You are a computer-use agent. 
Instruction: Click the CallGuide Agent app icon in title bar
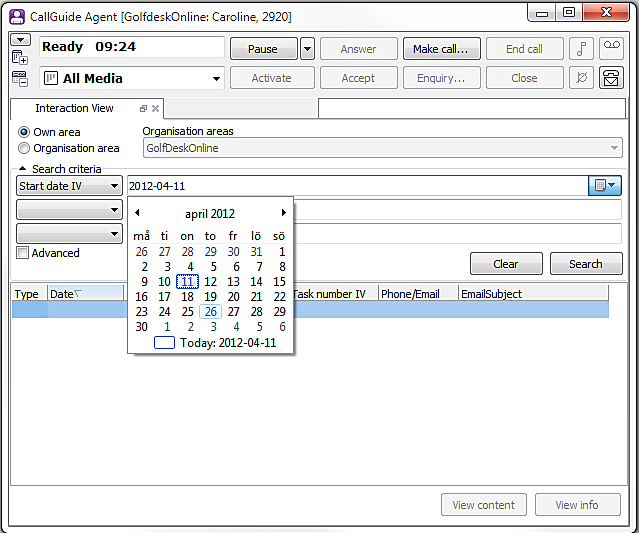pyautogui.click(x=17, y=17)
